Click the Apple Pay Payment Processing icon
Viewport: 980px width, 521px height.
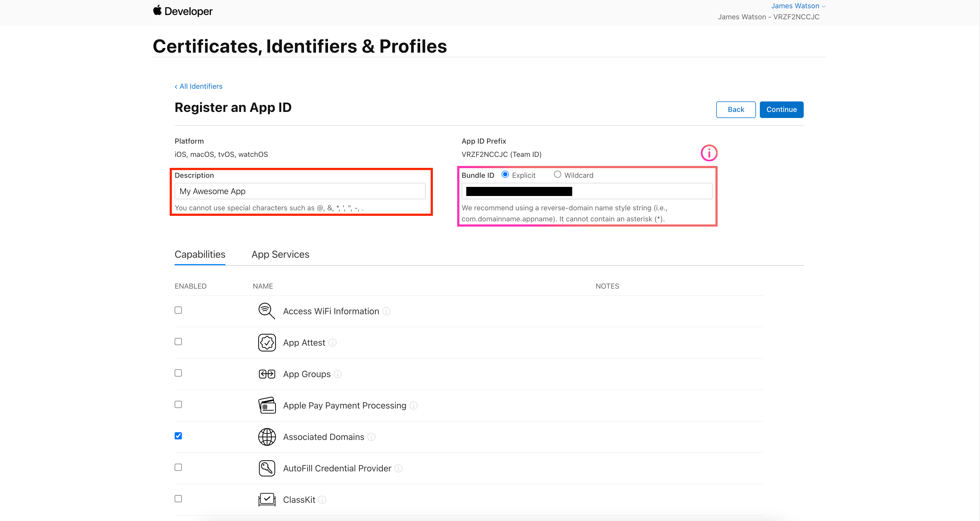click(x=267, y=405)
